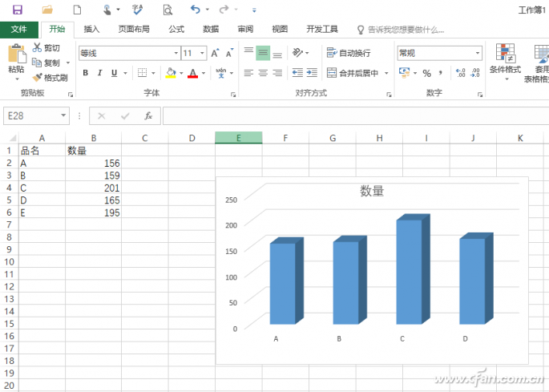Image resolution: width=549 pixels, height=392 pixels.
Task: Increase font size with large A
Action: tap(215, 53)
